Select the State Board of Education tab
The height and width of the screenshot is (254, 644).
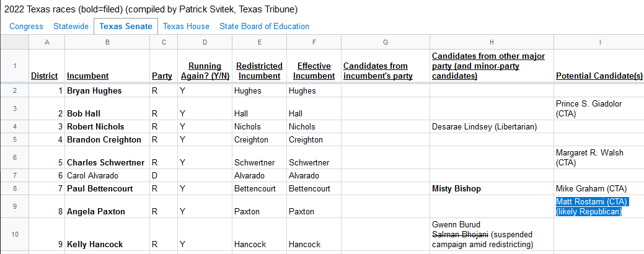pyautogui.click(x=264, y=26)
